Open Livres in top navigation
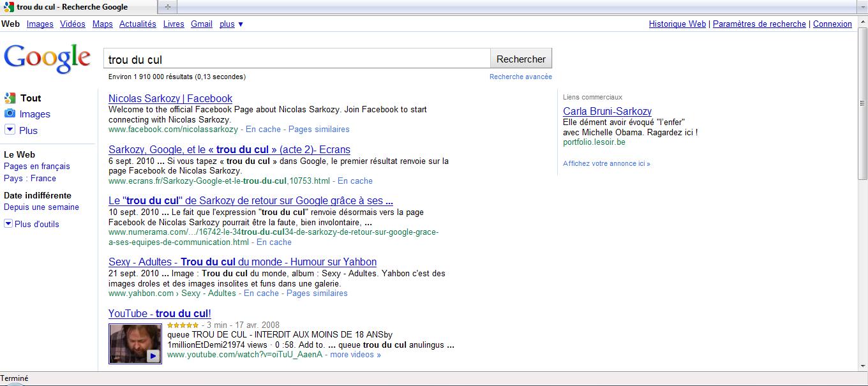 click(x=174, y=24)
